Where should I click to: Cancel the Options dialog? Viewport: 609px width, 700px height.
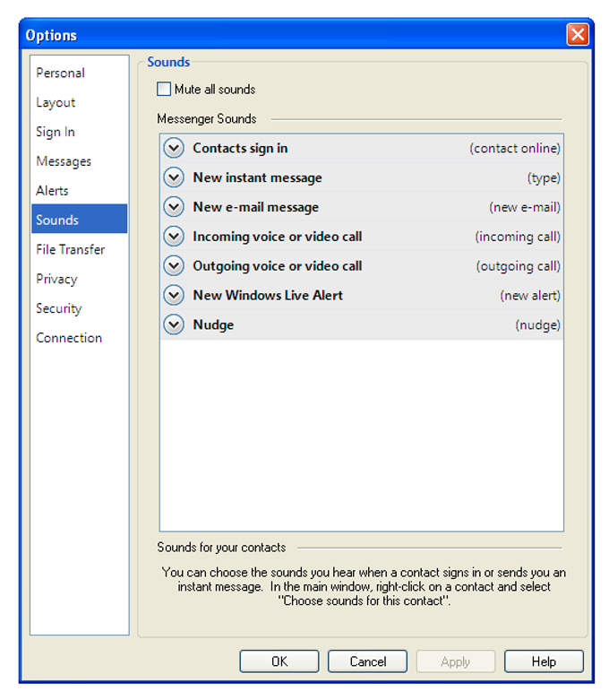tap(367, 661)
